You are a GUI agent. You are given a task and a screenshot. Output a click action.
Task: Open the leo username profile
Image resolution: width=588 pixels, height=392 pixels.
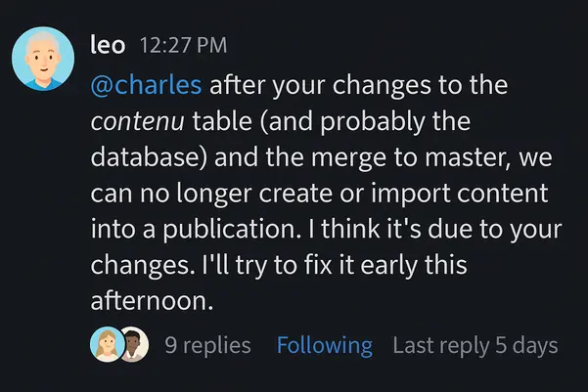tap(107, 44)
